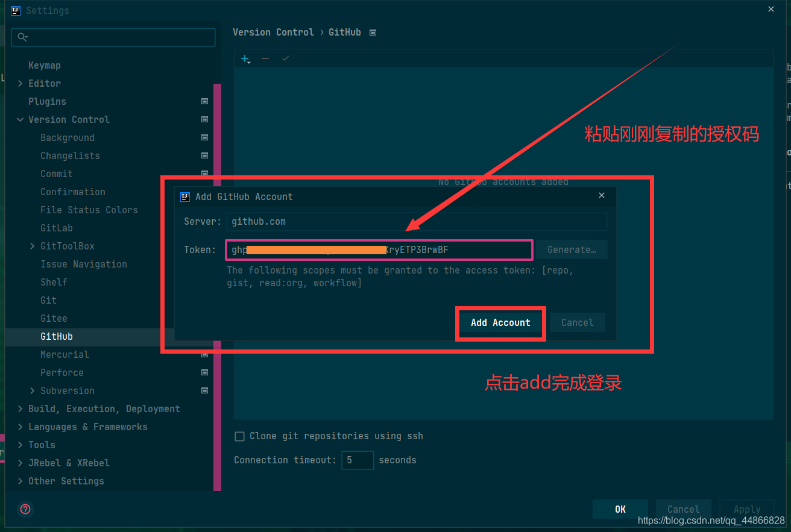Expand the Editor settings node
This screenshot has width=791, height=532.
[20, 83]
